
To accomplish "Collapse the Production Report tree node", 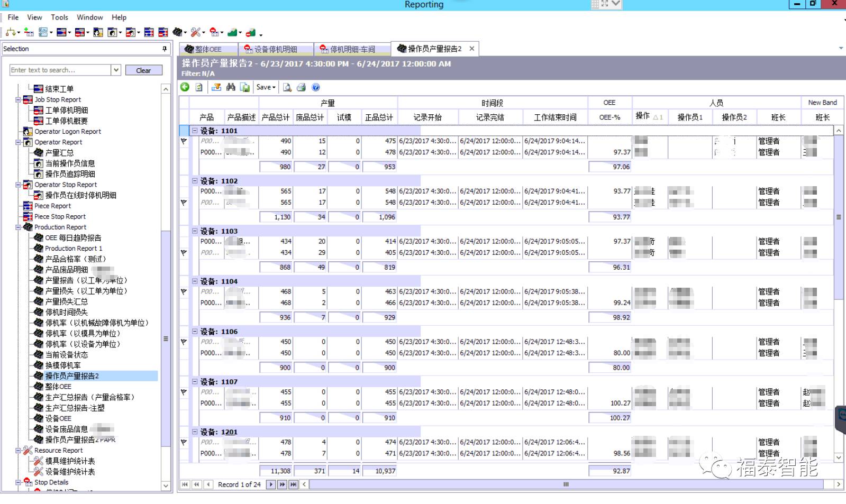I will [19, 227].
